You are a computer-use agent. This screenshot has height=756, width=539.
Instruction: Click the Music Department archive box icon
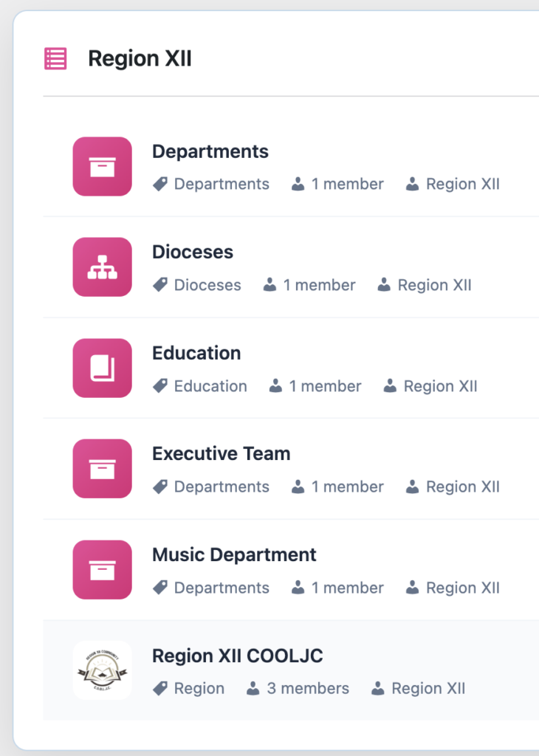pyautogui.click(x=102, y=569)
